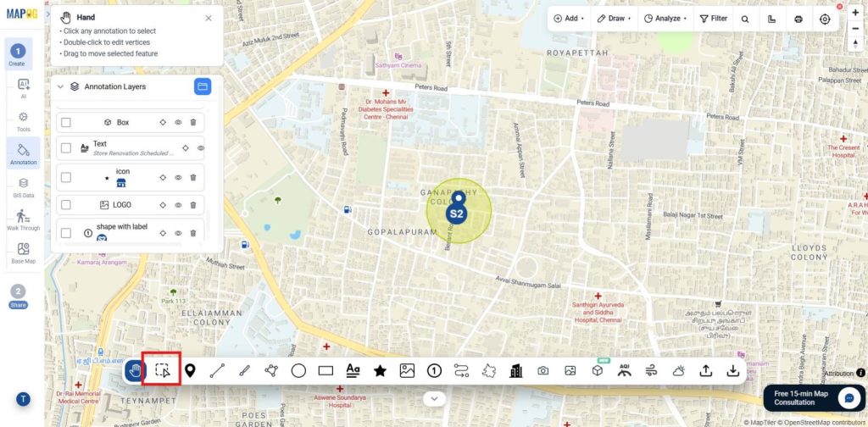Click the locate-me target icon
The image size is (868, 427).
pos(825,19)
